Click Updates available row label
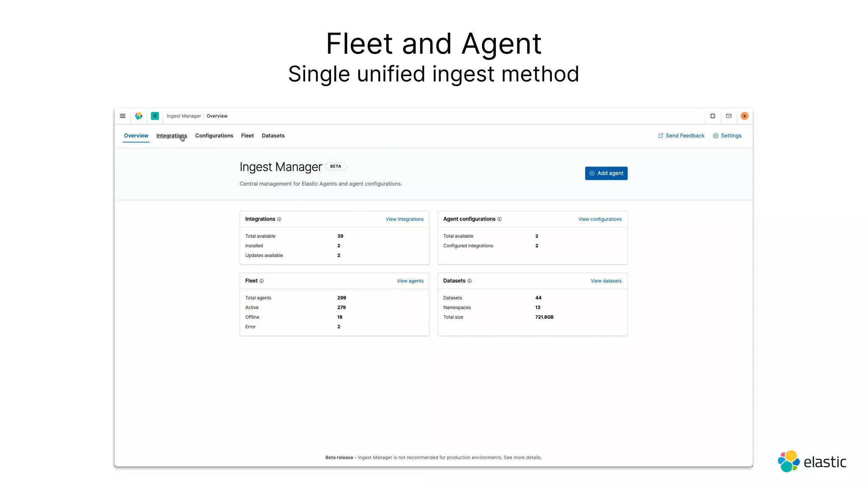Viewport: 868px width, 488px height. point(264,255)
